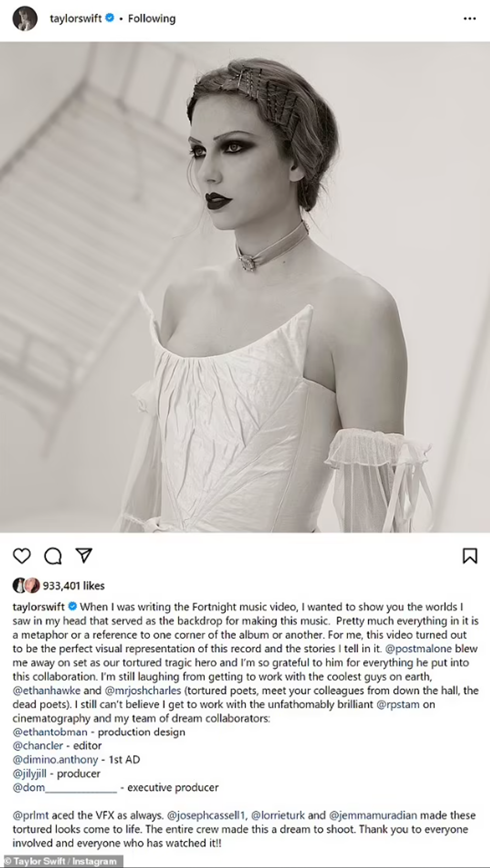
Task: Open the @ethantobman production design mention
Action: point(50,732)
